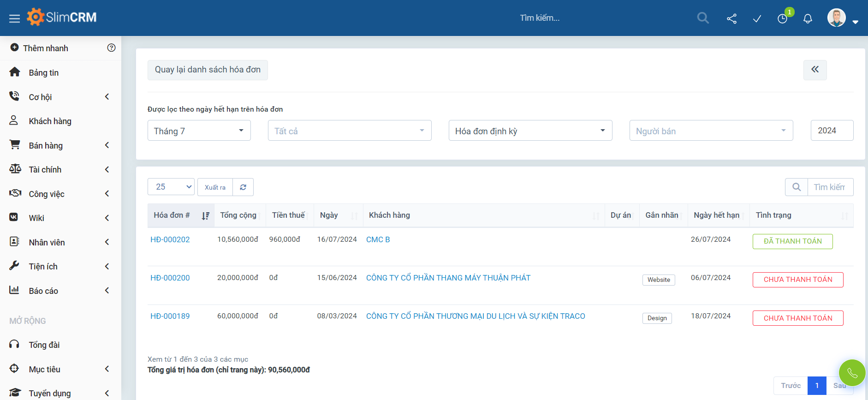
Task: Toggle sort on the Hóa đơn # column
Action: click(x=206, y=215)
